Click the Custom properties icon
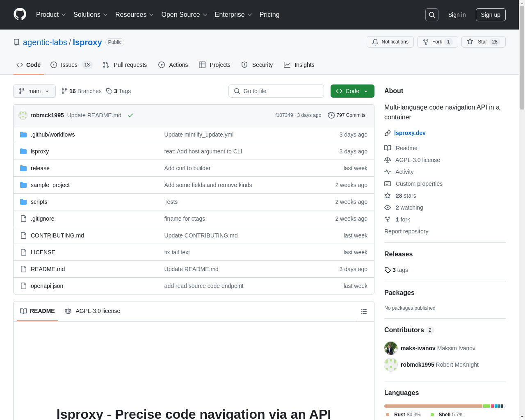The width and height of the screenshot is (525, 420). tap(388, 184)
